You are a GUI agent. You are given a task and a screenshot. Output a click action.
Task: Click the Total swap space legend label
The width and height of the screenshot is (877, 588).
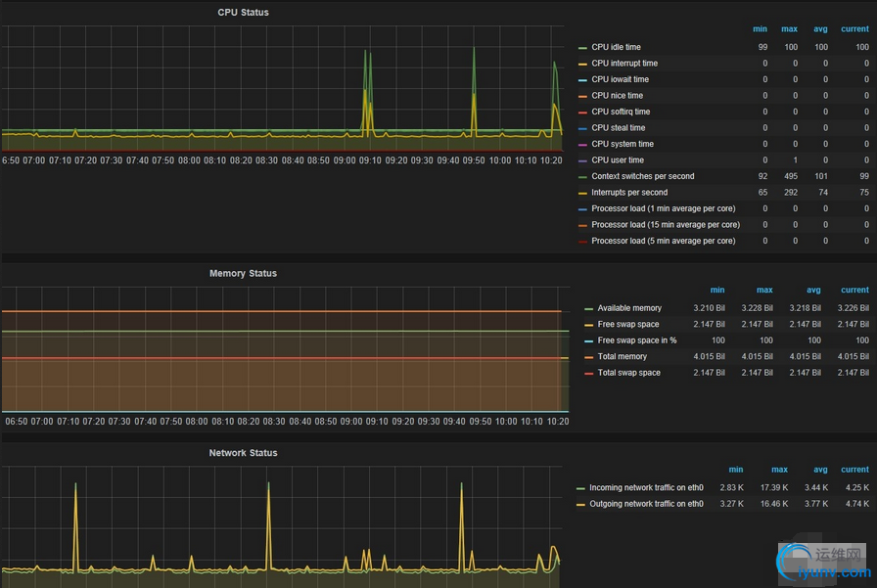click(x=628, y=373)
